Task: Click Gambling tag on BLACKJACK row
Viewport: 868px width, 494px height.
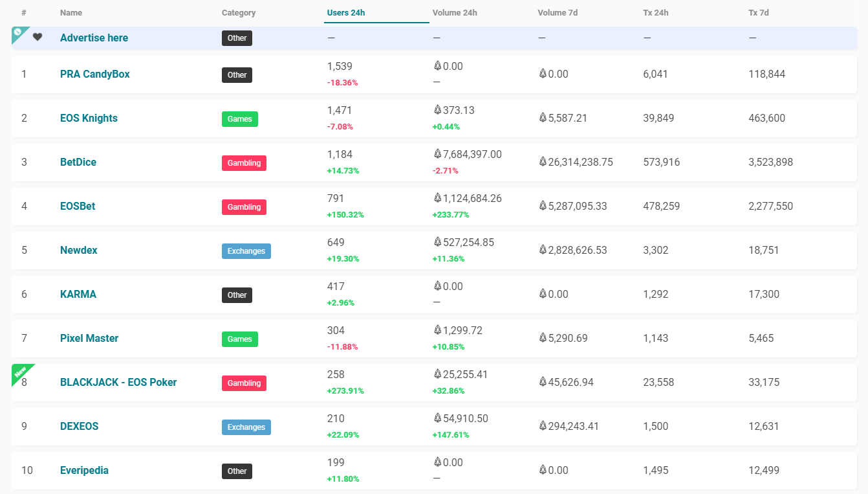Action: click(x=244, y=383)
